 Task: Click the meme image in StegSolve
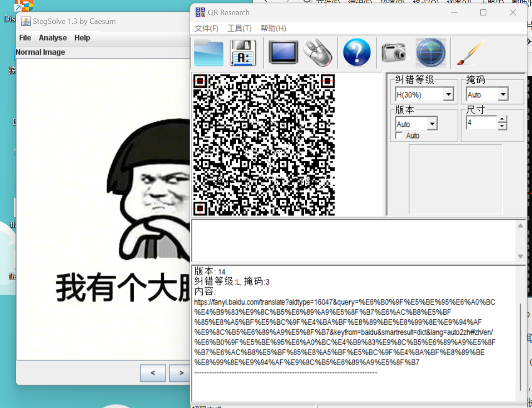click(x=103, y=209)
